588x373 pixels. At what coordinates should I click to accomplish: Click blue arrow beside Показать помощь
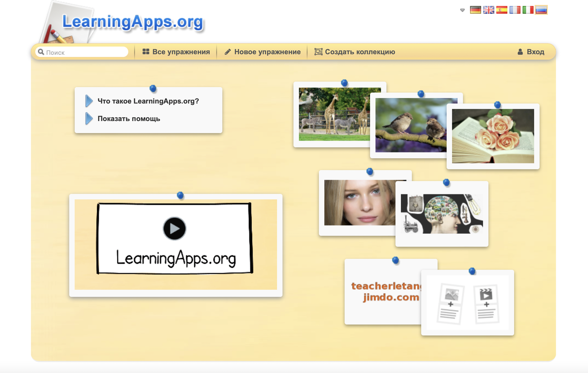tap(89, 119)
